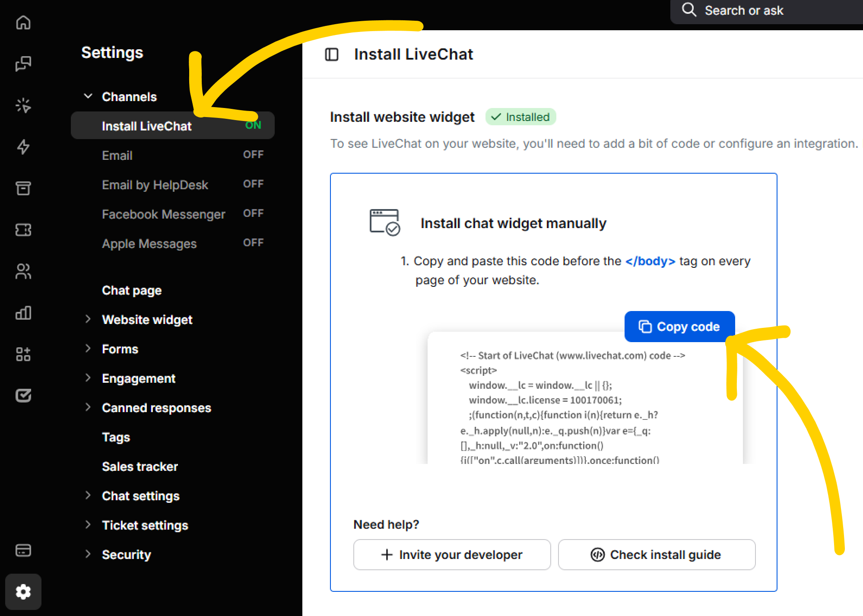863x616 pixels.
Task: Open the Engage cursor-click icon
Action: point(23,105)
